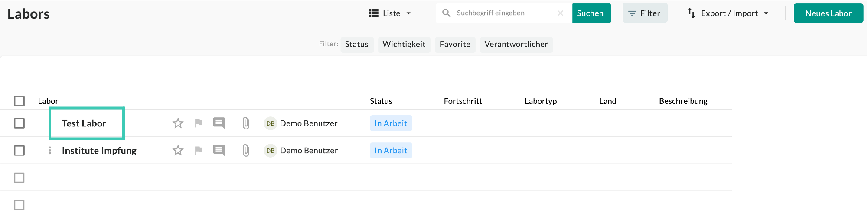Clear the search field with X icon
Viewport: 868px width, 216px height.
point(560,13)
